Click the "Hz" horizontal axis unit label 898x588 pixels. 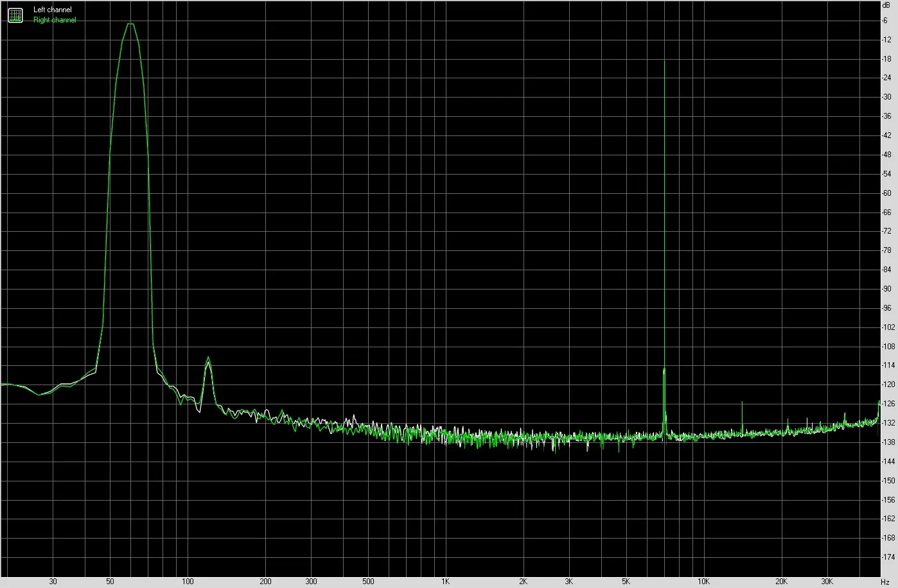point(886,582)
